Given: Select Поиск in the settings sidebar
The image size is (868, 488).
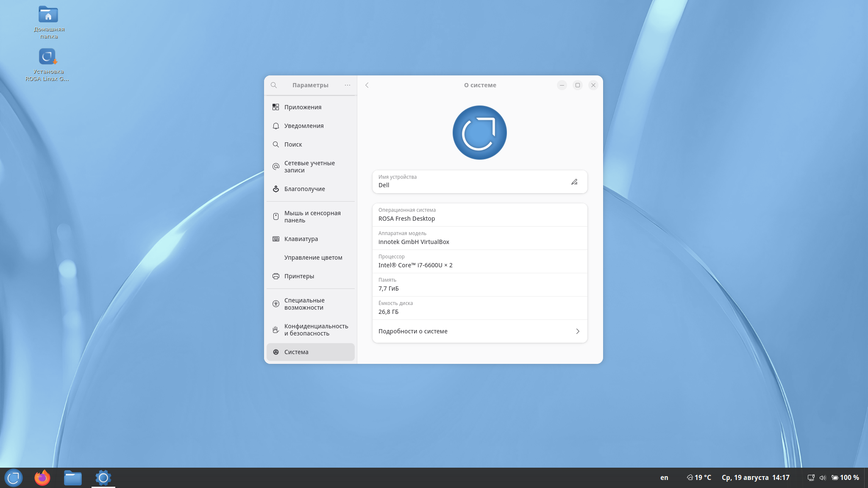Looking at the screenshot, I should pos(311,144).
